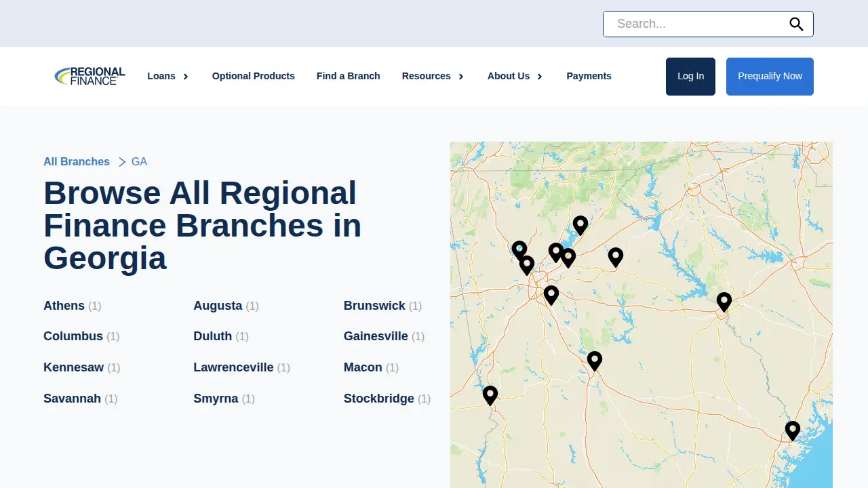Select the Lawrenceville map pin
Screen dimensions: 868x488
(568, 258)
